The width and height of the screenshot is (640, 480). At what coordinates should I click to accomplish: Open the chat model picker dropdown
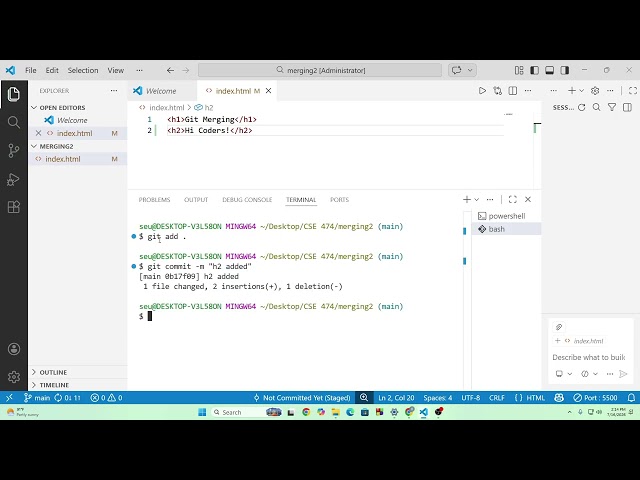click(x=589, y=373)
